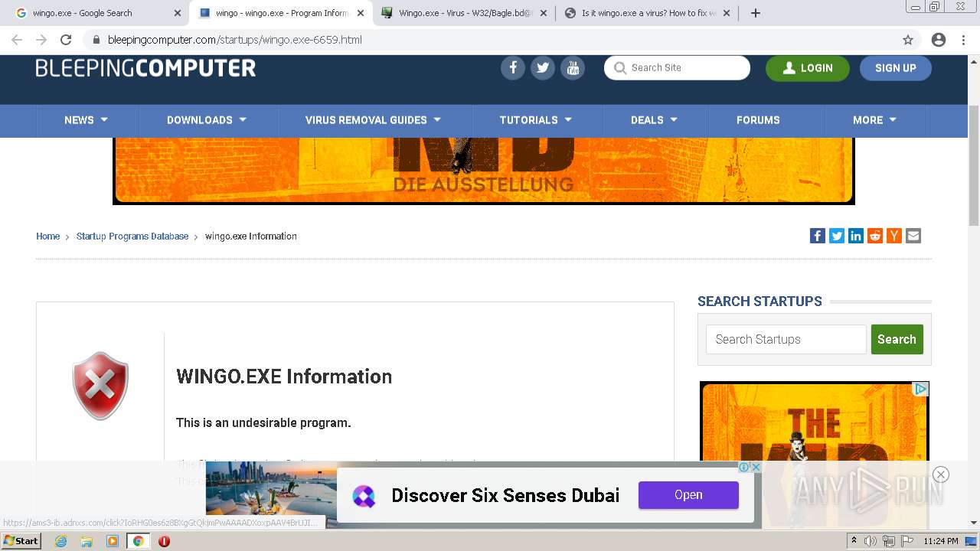Open Chrome profile avatar icon
The height and width of the screenshot is (551, 980).
[939, 40]
